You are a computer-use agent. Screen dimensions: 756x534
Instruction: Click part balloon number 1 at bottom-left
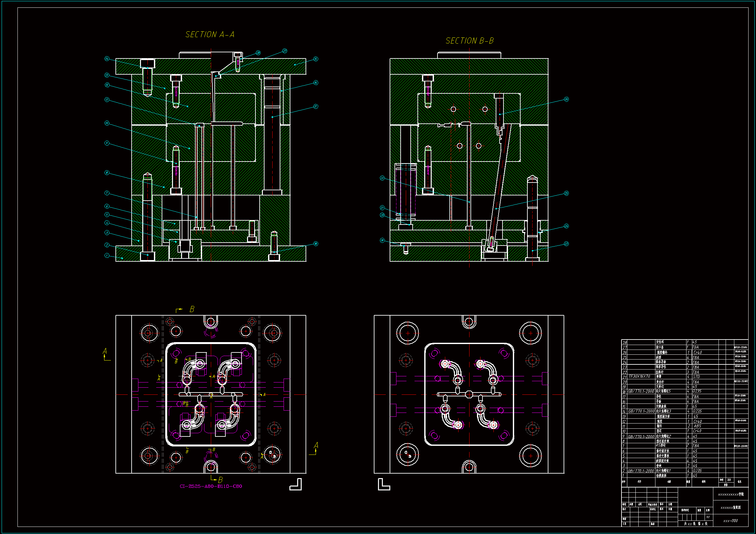point(107,255)
